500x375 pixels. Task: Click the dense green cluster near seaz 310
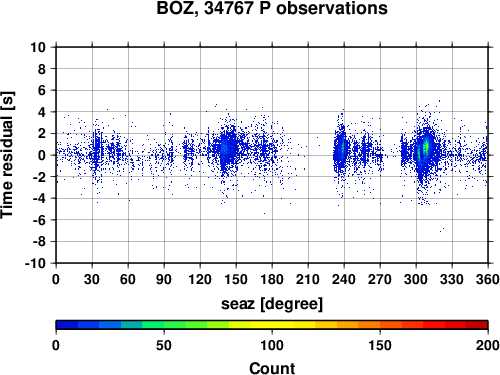coord(425,149)
